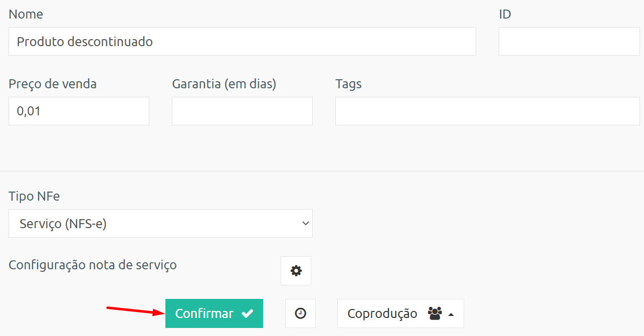Viewport: 644px width, 336px height.
Task: Click the Preço de venda field showing 0,01
Action: pyautogui.click(x=79, y=111)
